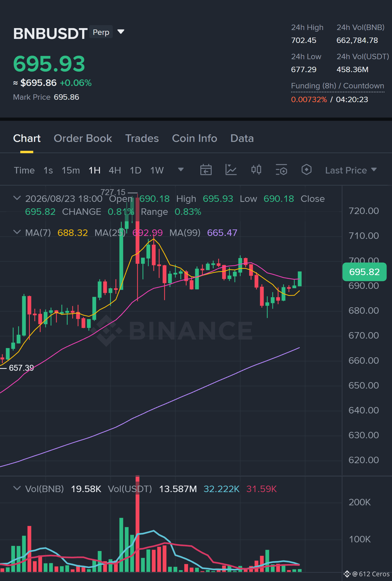This screenshot has width=392, height=581.
Task: Collapse the Vol(BNB) indicator legend
Action: (x=17, y=488)
